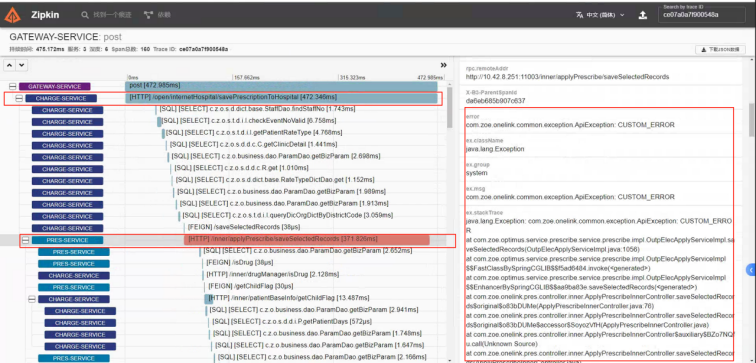Screen dimensions: 756x363
Task: Select the savePrescriptionToHospital HTTP span
Action: click(x=282, y=98)
